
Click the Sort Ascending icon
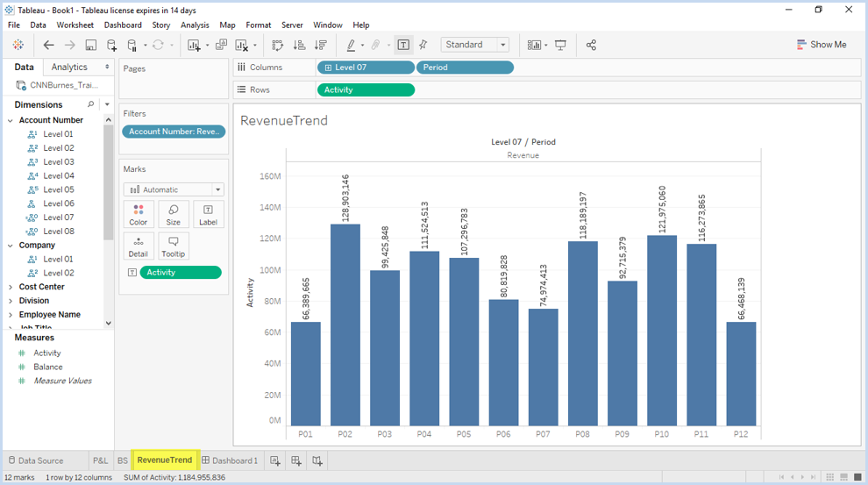(x=299, y=45)
